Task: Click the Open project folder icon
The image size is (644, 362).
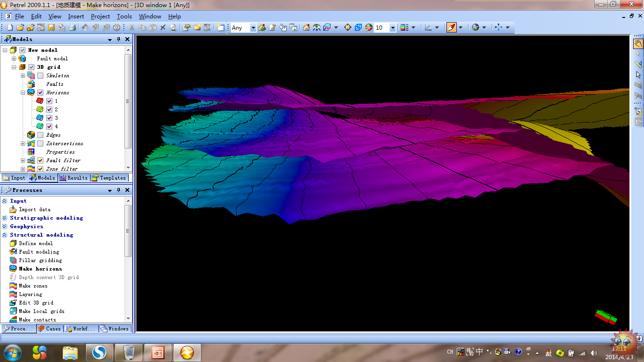Action: point(20,28)
